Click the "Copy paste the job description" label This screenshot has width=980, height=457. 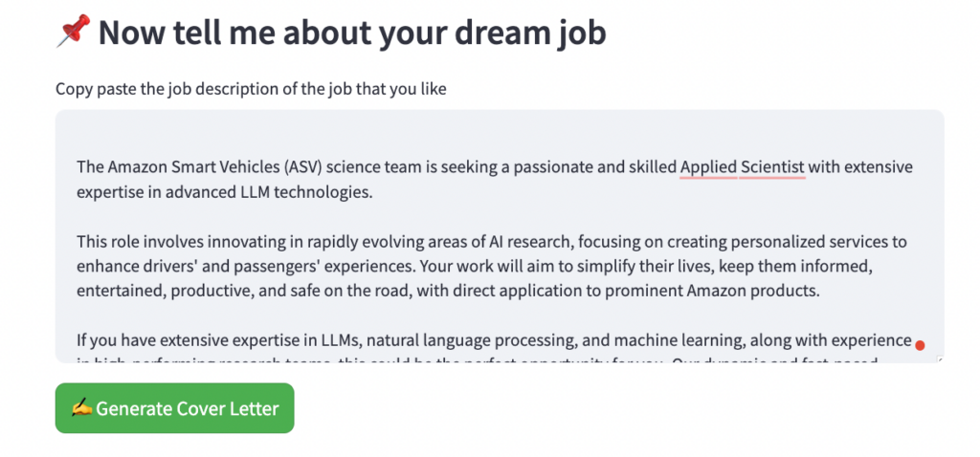pos(251,89)
